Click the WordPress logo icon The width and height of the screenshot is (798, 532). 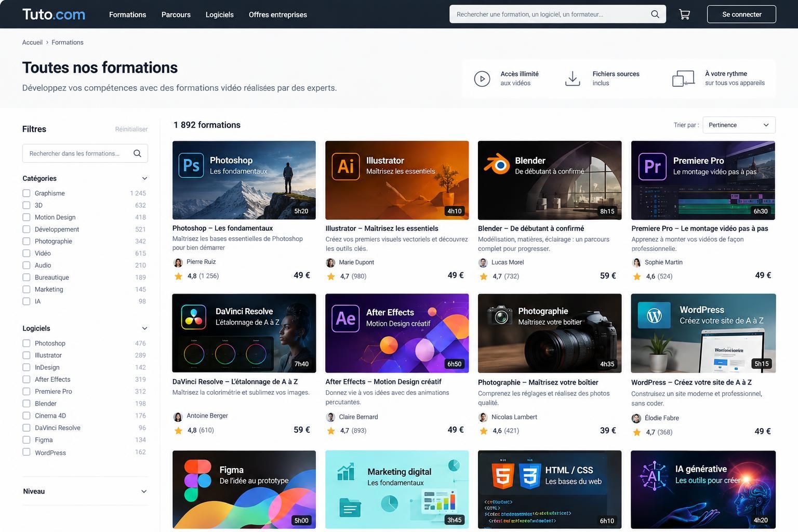654,315
